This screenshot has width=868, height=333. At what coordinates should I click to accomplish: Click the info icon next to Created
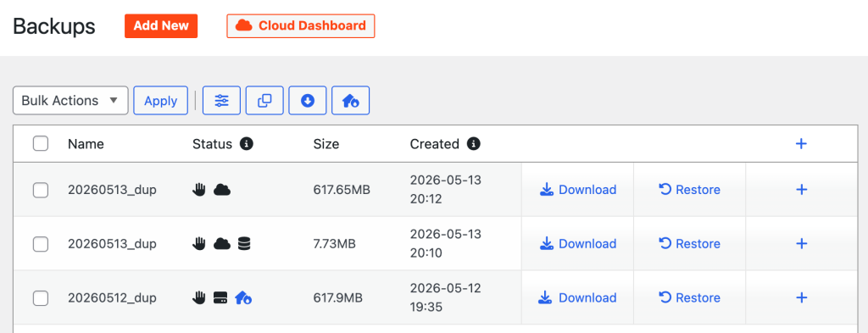tap(473, 144)
